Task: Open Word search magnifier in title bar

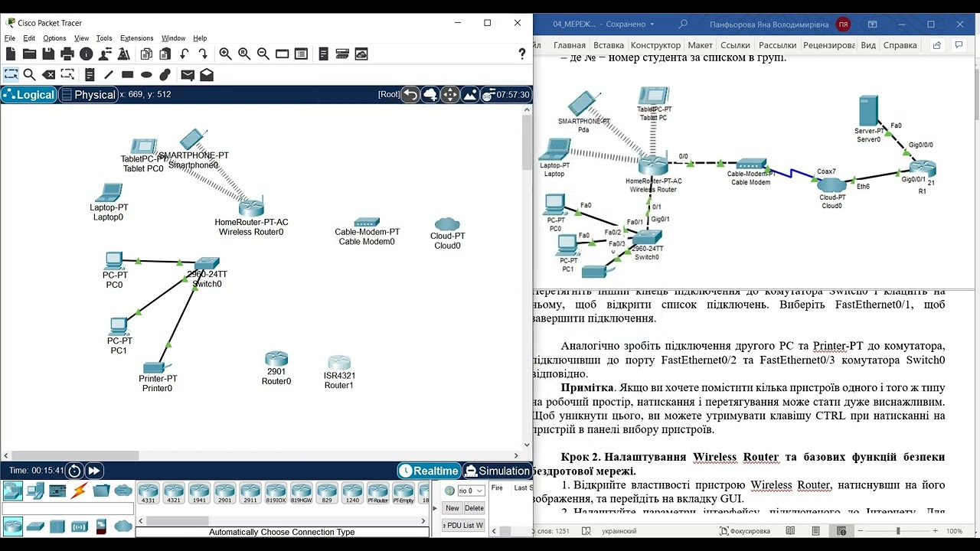Action: coord(684,24)
